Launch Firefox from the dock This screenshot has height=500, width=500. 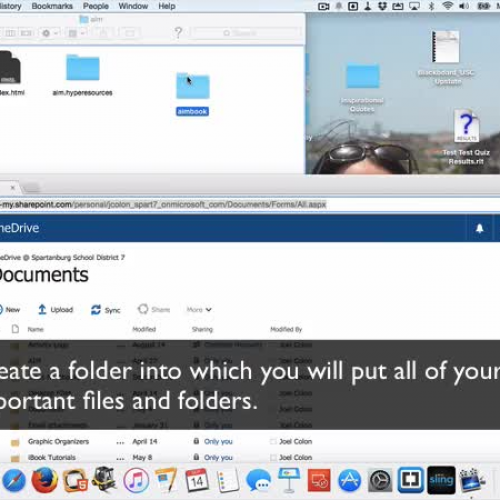point(44,480)
